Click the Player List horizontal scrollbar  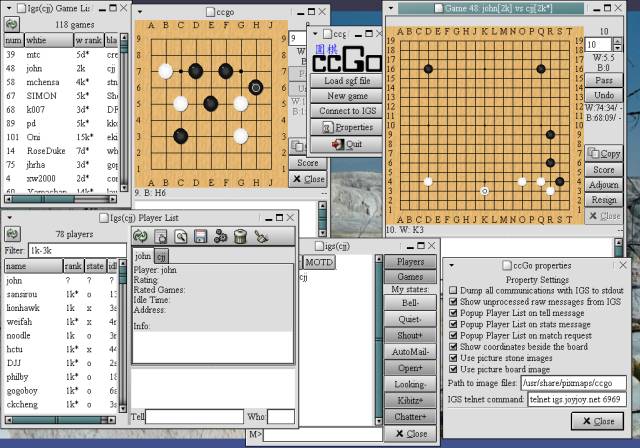click(60, 419)
